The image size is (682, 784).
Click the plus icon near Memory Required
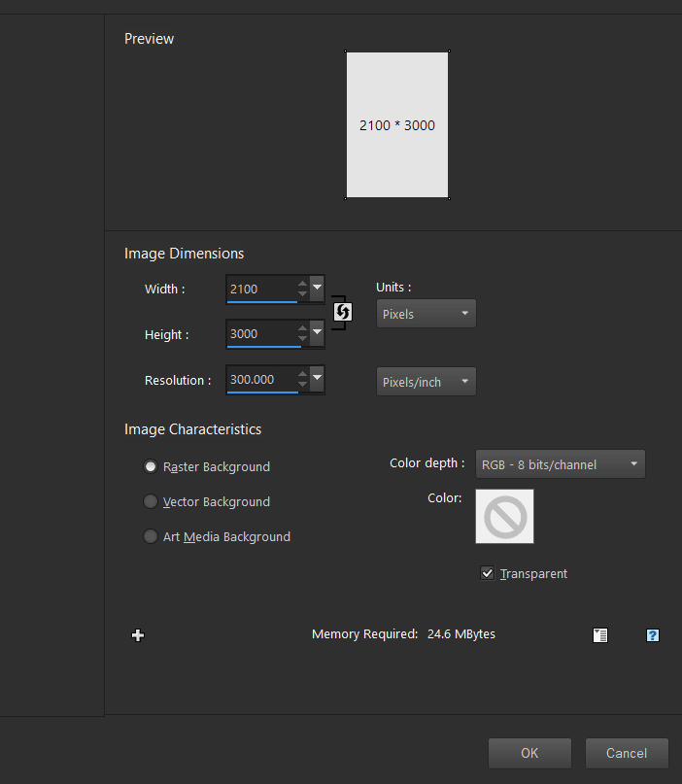coord(138,635)
